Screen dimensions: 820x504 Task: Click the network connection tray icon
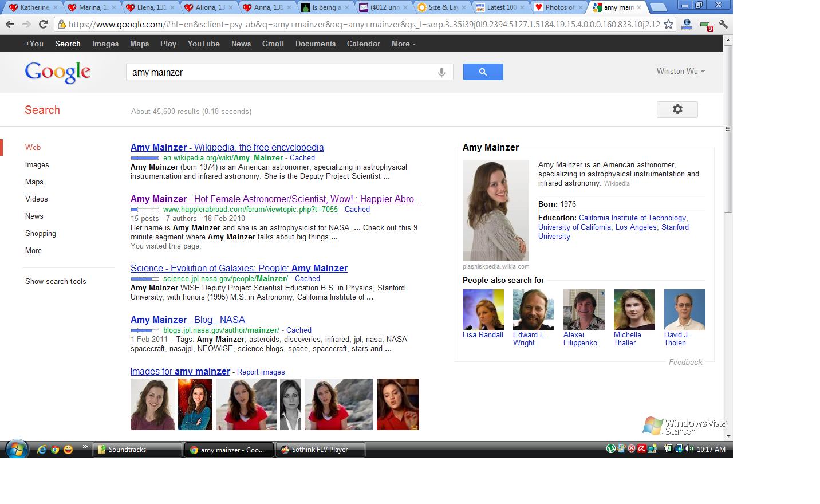[678, 449]
